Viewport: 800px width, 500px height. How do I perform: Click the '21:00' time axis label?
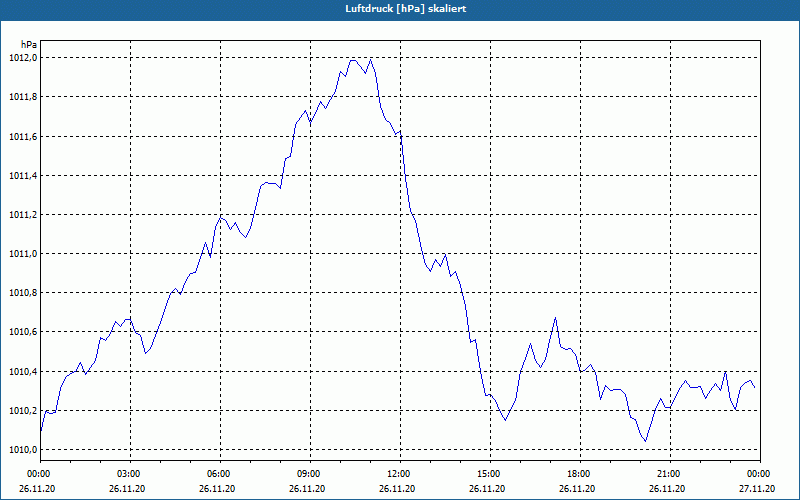click(x=669, y=474)
